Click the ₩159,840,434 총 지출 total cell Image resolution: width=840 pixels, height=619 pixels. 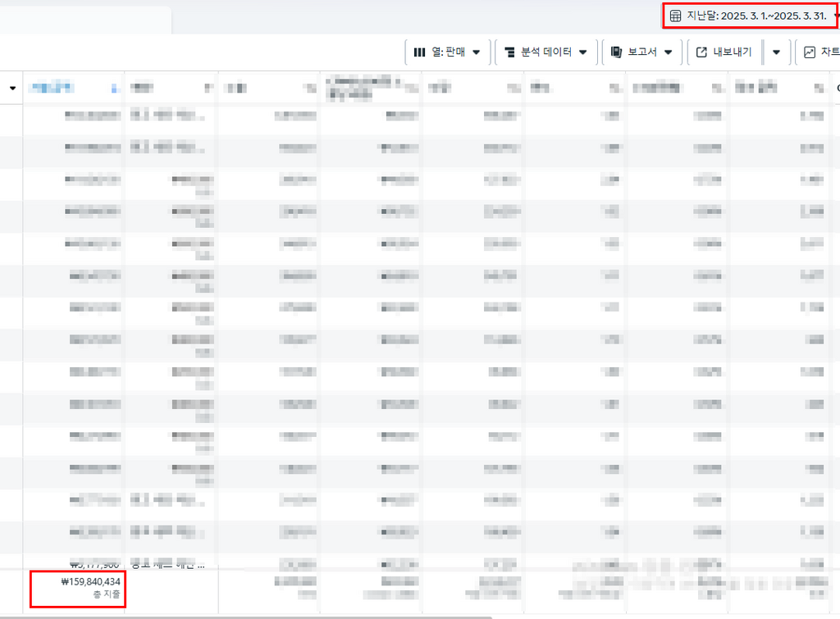pyautogui.click(x=79, y=587)
